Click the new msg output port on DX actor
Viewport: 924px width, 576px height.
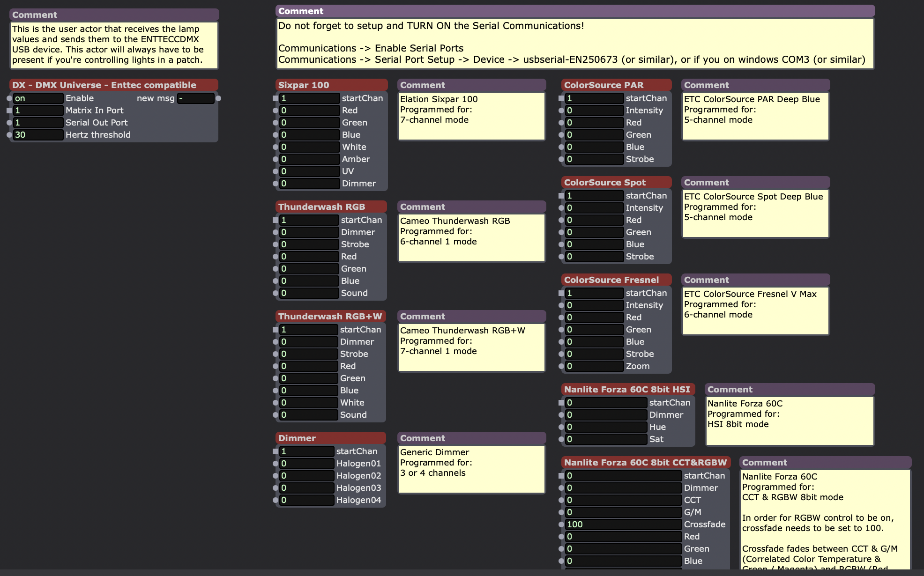(218, 98)
